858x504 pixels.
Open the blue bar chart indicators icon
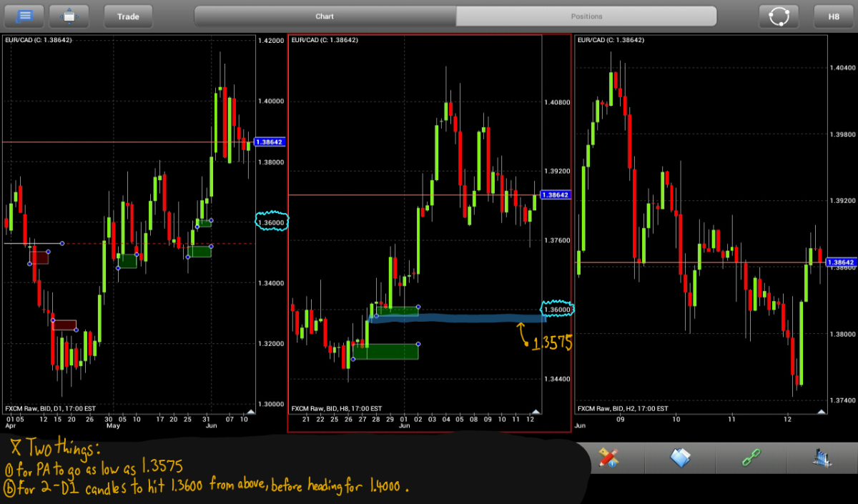click(821, 458)
